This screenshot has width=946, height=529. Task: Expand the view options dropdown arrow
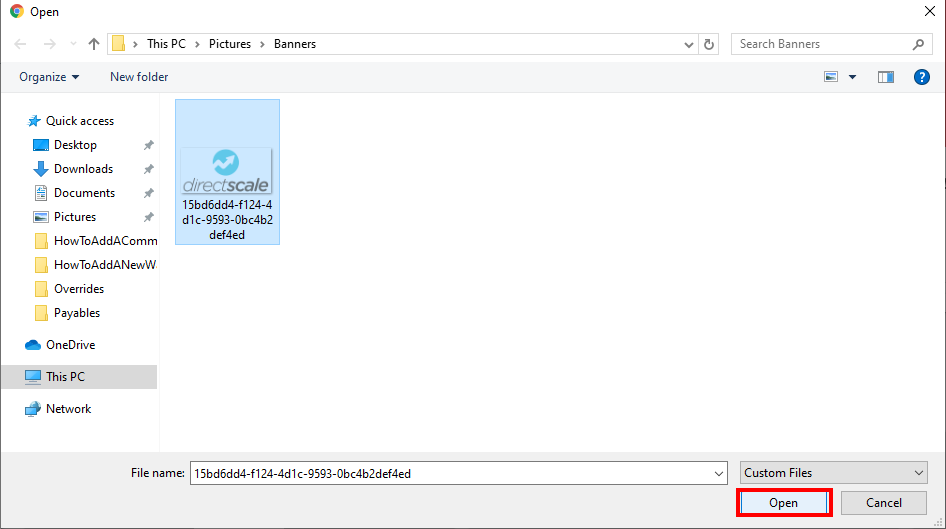pos(853,77)
